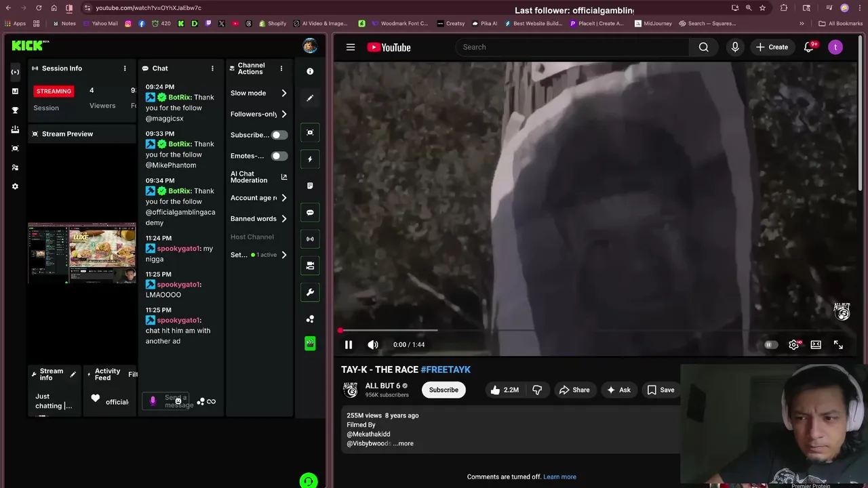Edit Stream info with pencil icon
This screenshot has width=868, height=488.
pos(73,374)
